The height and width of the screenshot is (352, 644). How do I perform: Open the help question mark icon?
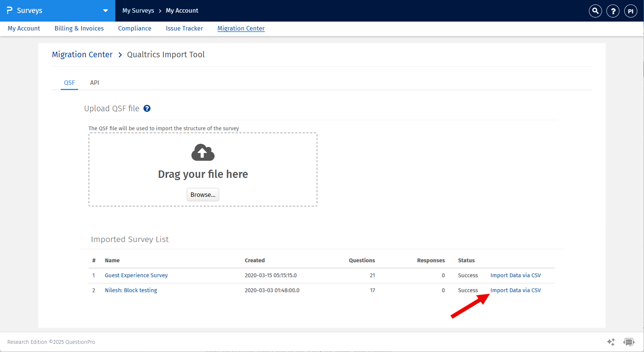(x=613, y=11)
